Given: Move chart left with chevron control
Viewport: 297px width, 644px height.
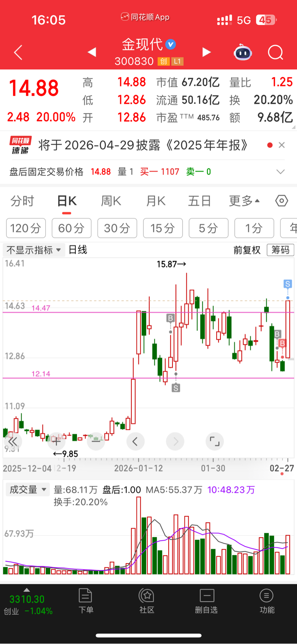Looking at the screenshot, I should 135,441.
